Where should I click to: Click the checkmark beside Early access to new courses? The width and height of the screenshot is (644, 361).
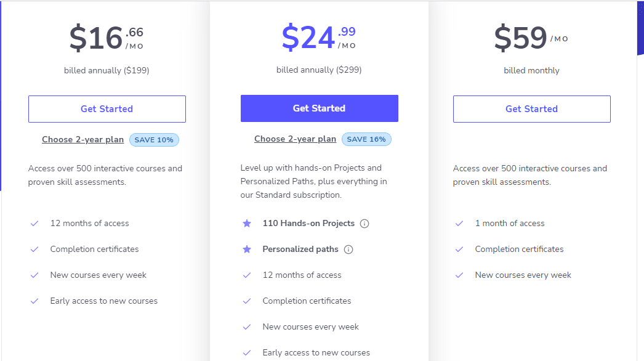click(34, 301)
